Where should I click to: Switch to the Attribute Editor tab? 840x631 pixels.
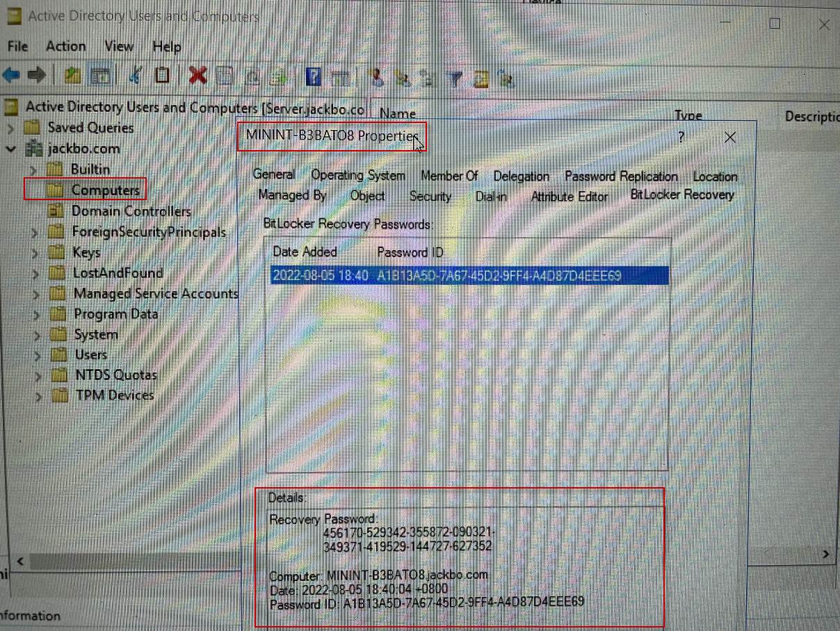click(x=569, y=197)
